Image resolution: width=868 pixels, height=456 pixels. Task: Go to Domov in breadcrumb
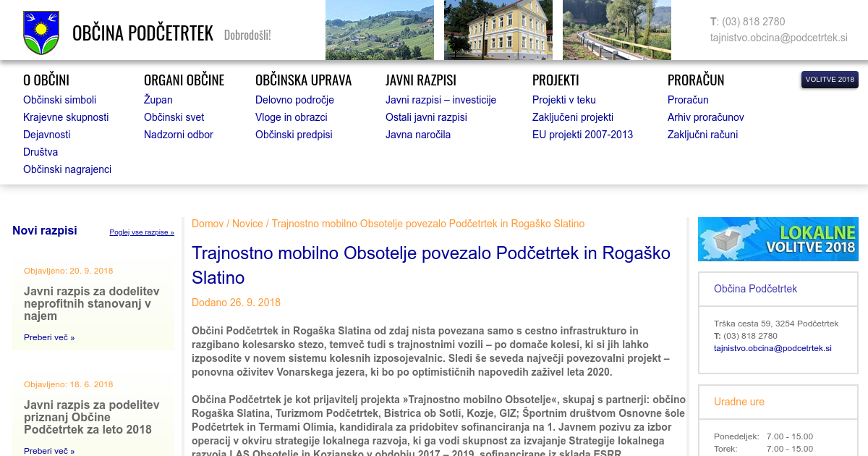click(x=208, y=224)
